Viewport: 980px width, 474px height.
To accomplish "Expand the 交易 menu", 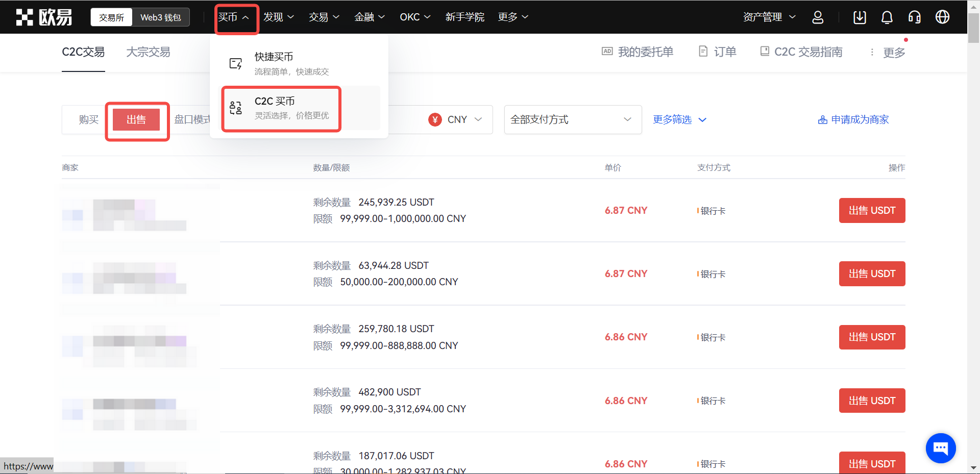I will click(x=324, y=17).
